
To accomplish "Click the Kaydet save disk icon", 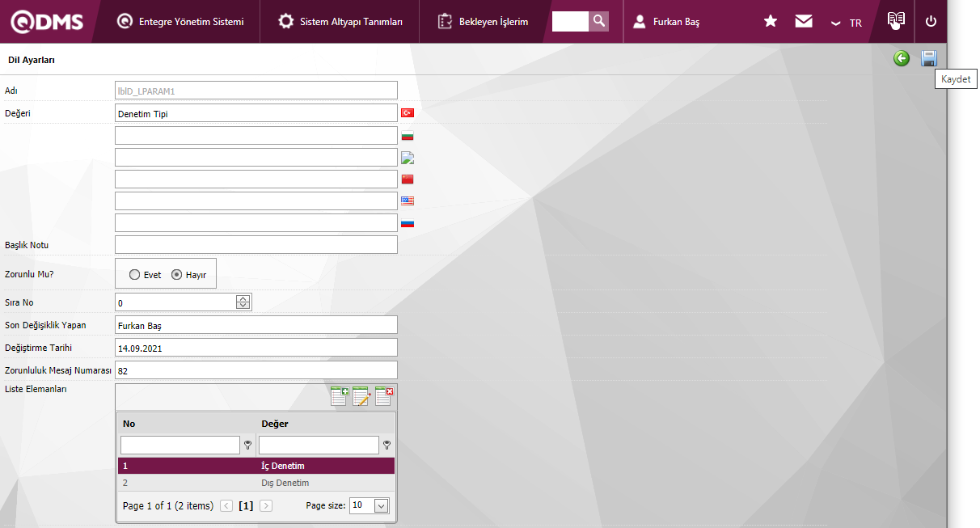I will (929, 58).
